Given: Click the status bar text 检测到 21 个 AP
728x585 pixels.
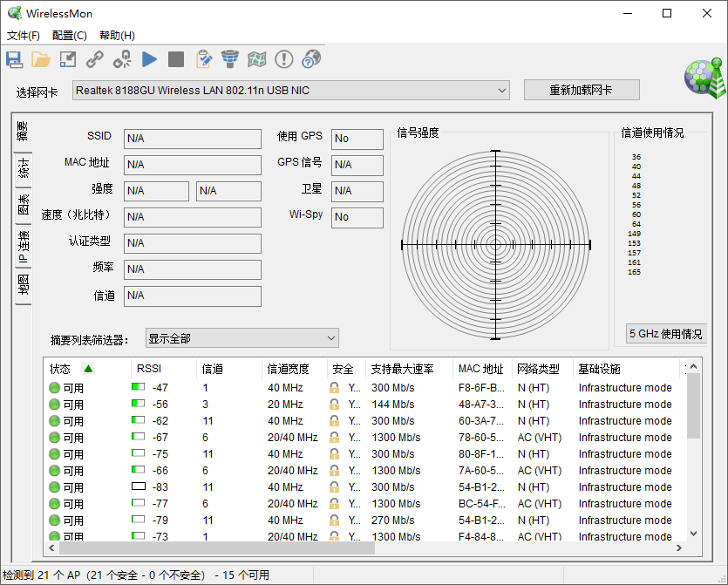Looking at the screenshot, I should (41, 575).
